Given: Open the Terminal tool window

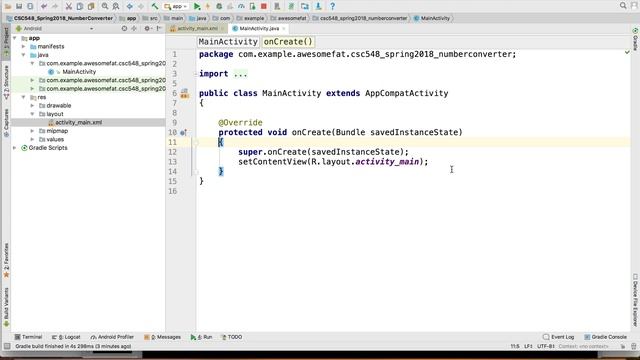Looking at the screenshot, I should [x=28, y=337].
